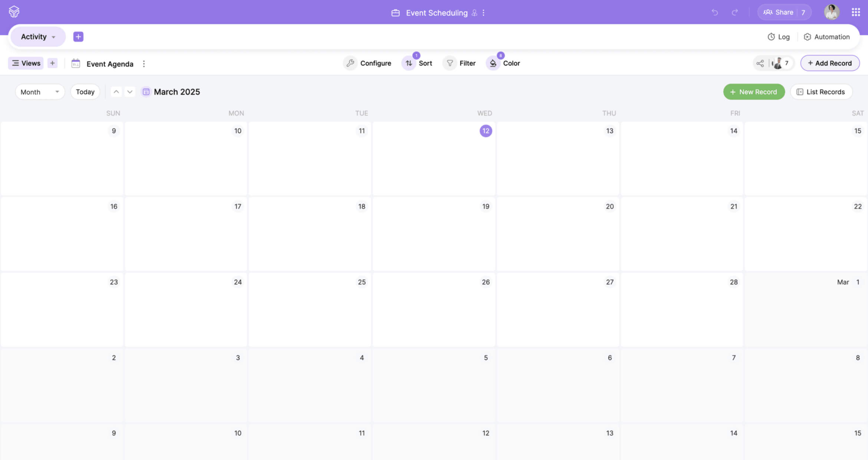Expand the Activity tab dropdown
This screenshot has height=460, width=868.
coord(53,37)
